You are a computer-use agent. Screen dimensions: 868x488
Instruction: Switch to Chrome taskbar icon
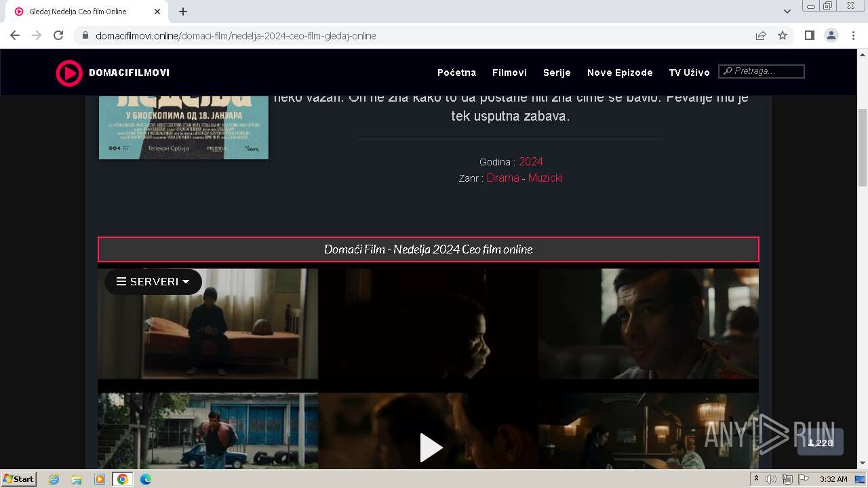point(122,479)
